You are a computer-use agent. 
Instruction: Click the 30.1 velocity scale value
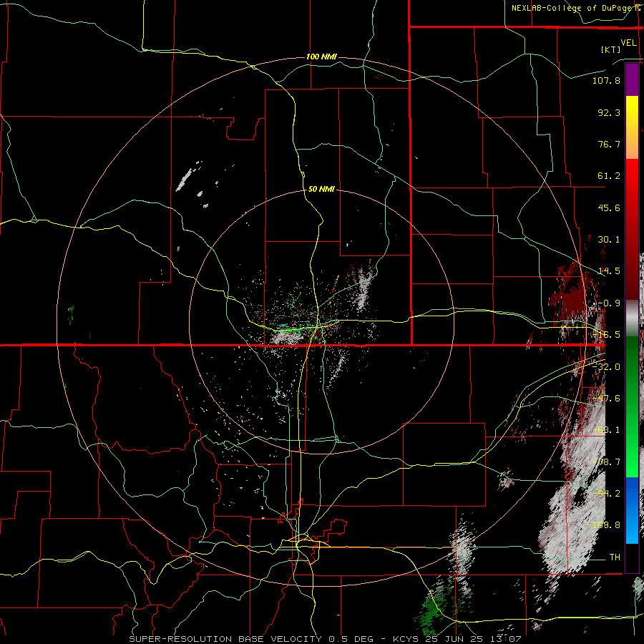pos(609,240)
